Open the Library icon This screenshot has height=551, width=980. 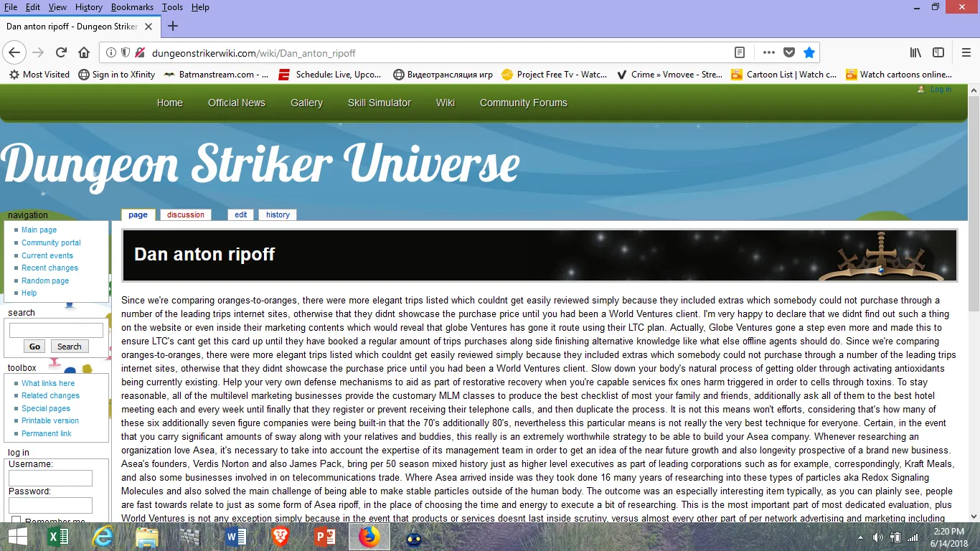[x=915, y=52]
